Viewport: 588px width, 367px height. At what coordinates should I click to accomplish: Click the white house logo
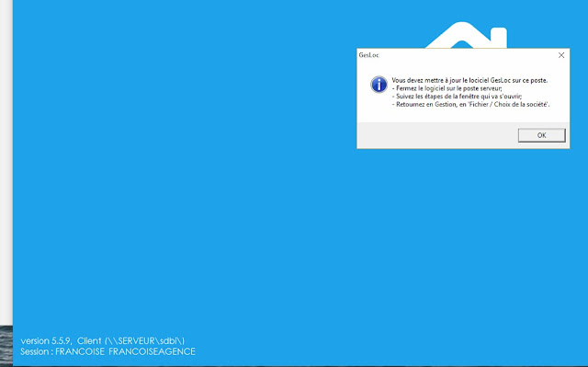pyautogui.click(x=467, y=35)
